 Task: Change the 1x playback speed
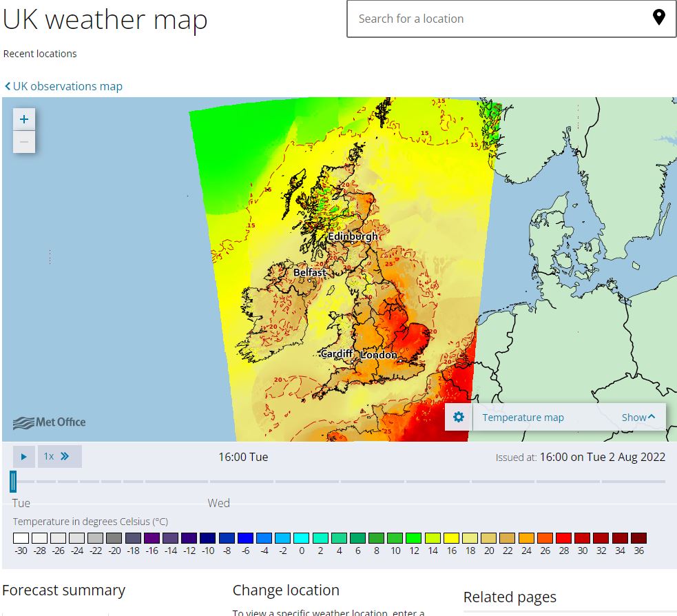[x=49, y=456]
